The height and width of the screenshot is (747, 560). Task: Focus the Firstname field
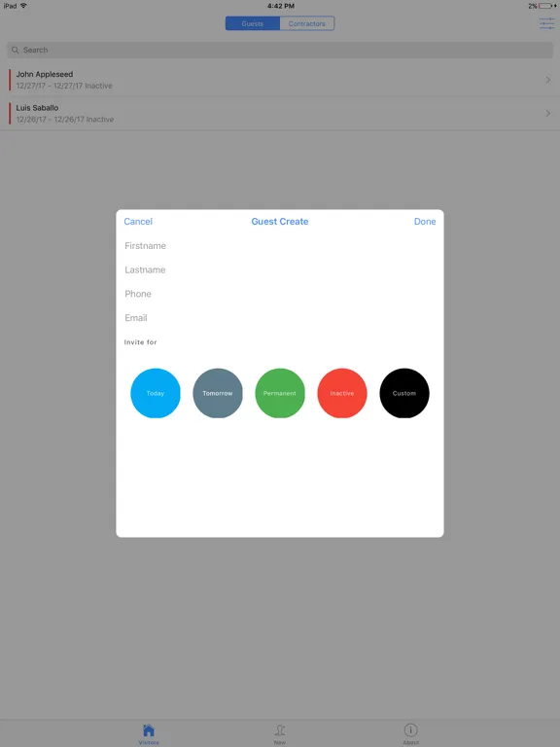click(280, 246)
